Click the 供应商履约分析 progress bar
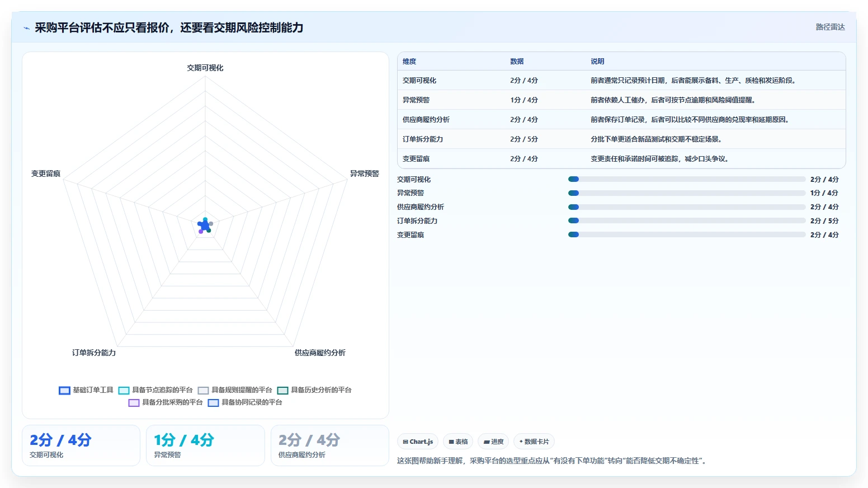This screenshot has width=868, height=488. [x=687, y=207]
